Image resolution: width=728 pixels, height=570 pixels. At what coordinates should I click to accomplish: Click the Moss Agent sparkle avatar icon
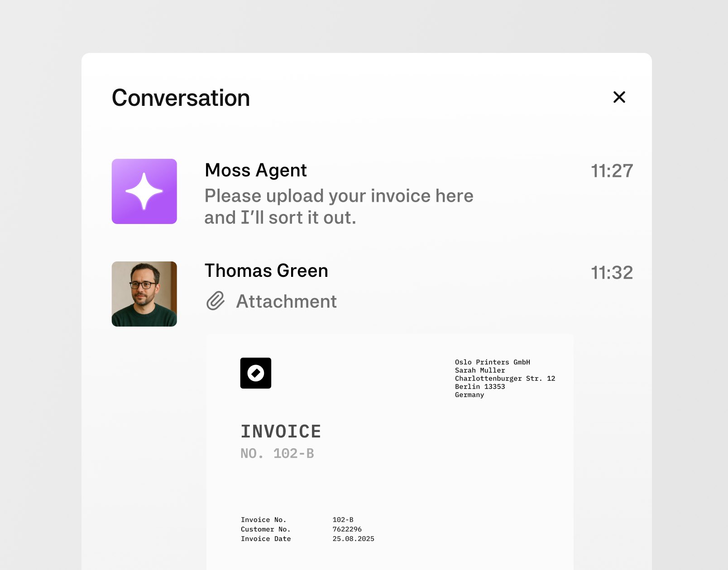click(x=144, y=191)
